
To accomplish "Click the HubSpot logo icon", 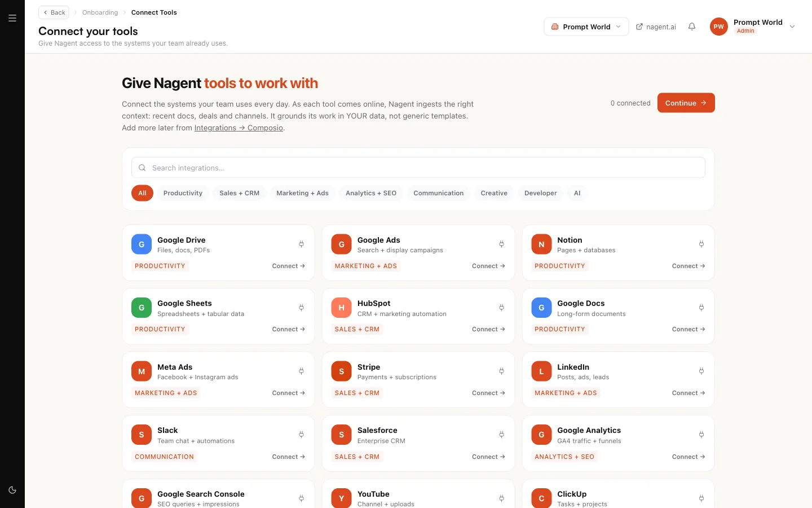I will (341, 308).
